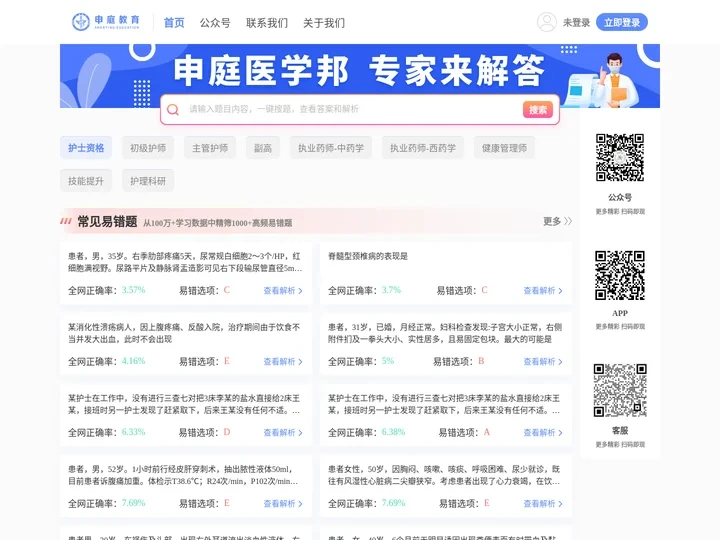Viewport: 720px width, 540px height.
Task: Select 护士资格 category tab
Action: (86, 148)
